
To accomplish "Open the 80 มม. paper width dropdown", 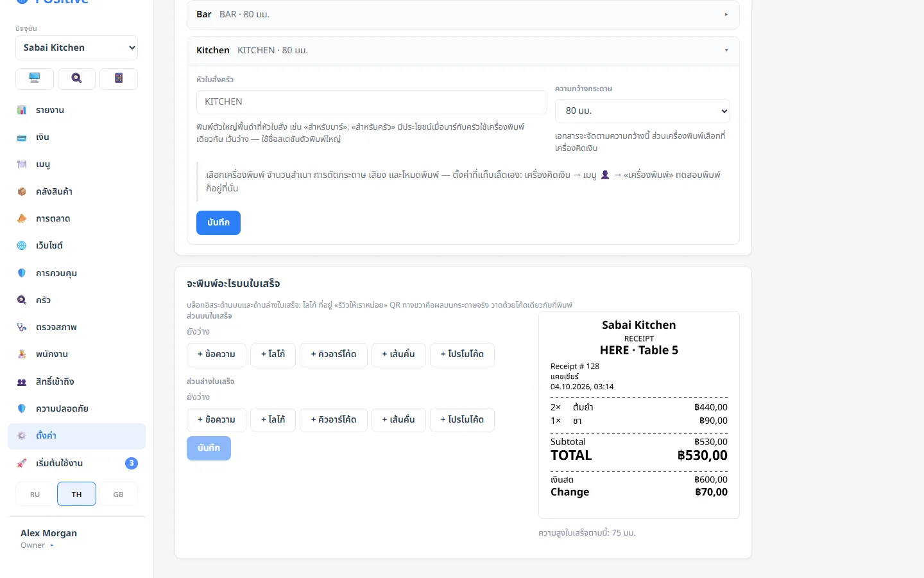I will click(642, 111).
